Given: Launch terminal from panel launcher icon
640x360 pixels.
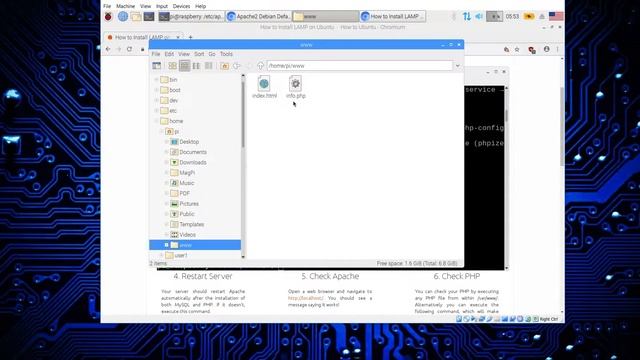Looking at the screenshot, I should tap(149, 16).
